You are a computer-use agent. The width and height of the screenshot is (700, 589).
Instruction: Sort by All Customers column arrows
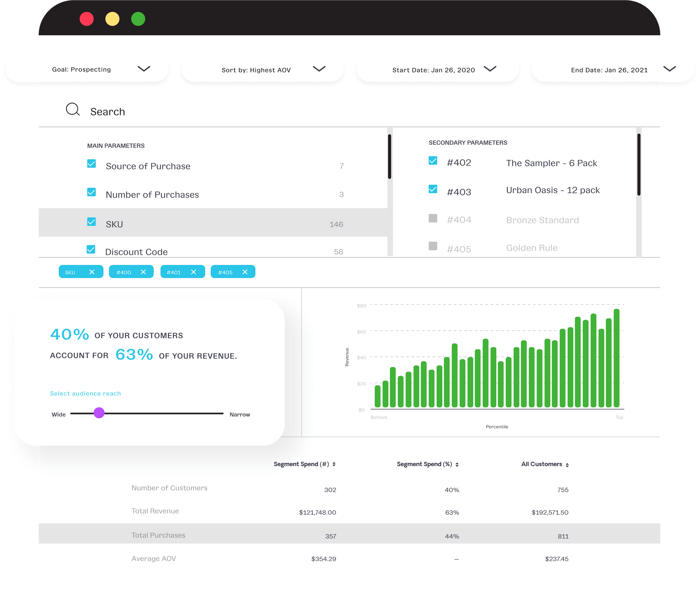tap(567, 465)
